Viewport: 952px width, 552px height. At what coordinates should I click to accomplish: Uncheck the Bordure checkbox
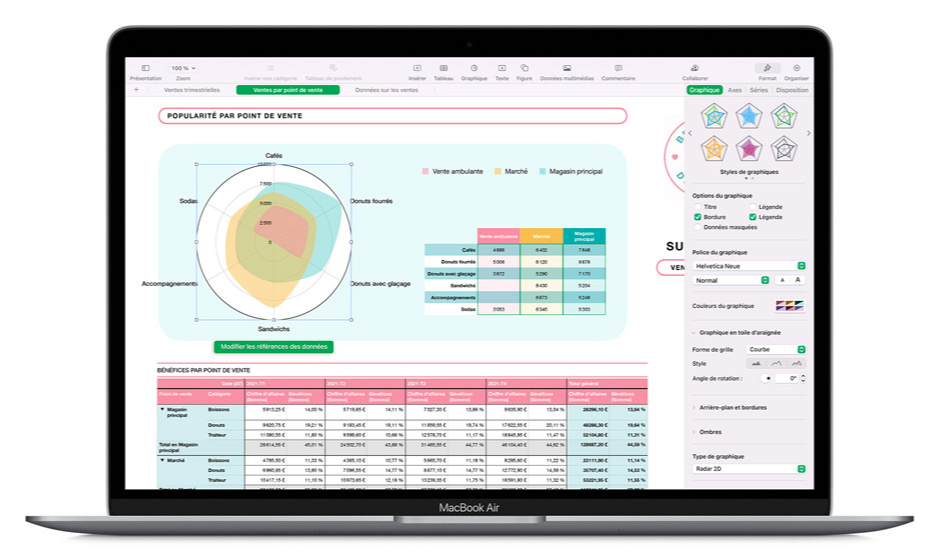pos(698,217)
